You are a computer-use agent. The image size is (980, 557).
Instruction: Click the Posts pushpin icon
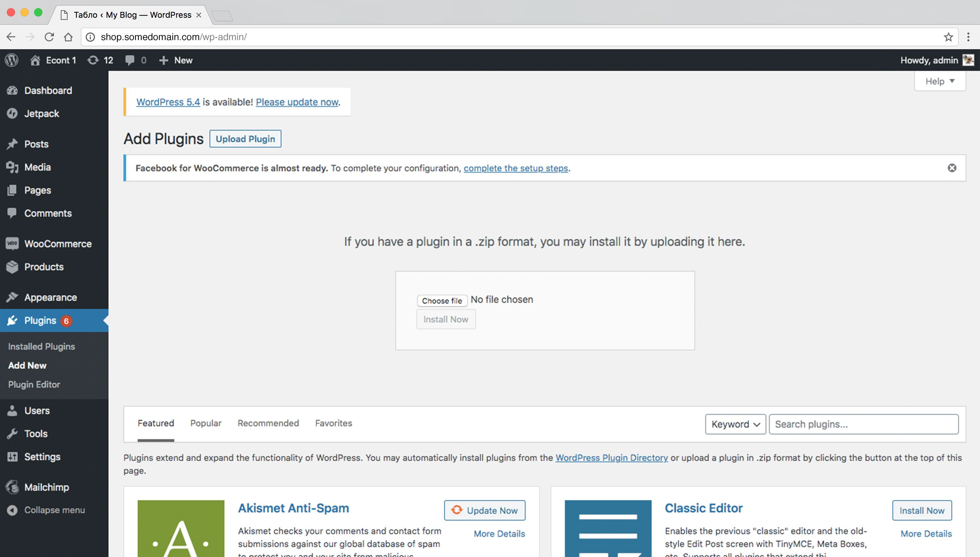(12, 144)
